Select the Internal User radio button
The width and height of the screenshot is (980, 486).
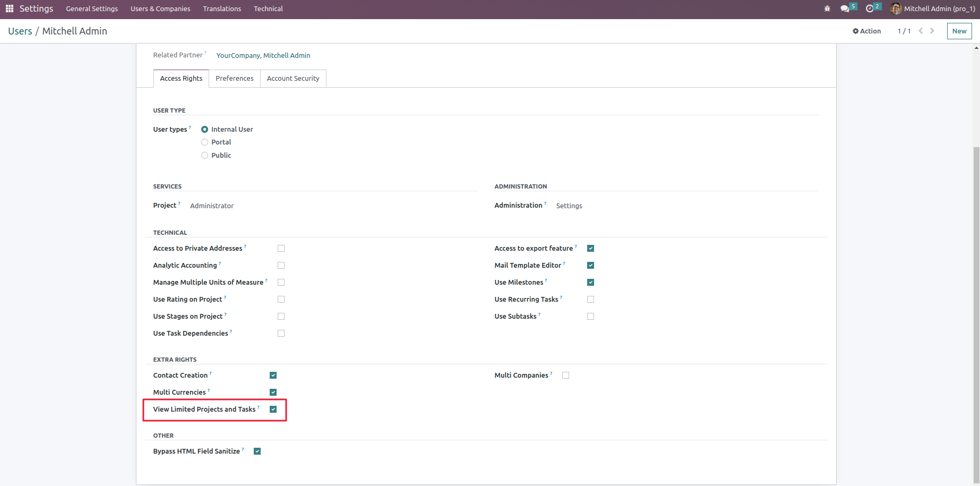coord(204,129)
